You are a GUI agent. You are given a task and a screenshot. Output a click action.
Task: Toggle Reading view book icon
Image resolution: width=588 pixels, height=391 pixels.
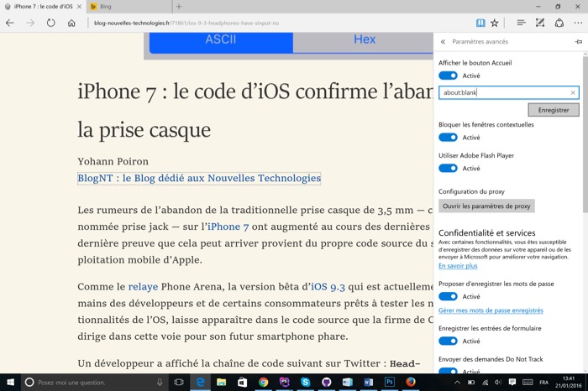click(480, 23)
